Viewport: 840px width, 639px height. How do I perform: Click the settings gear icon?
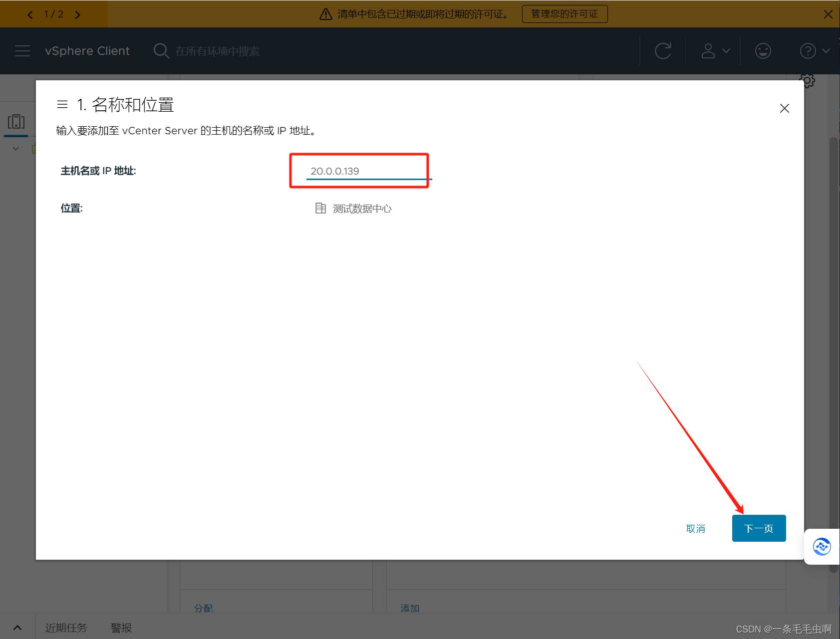tap(807, 80)
